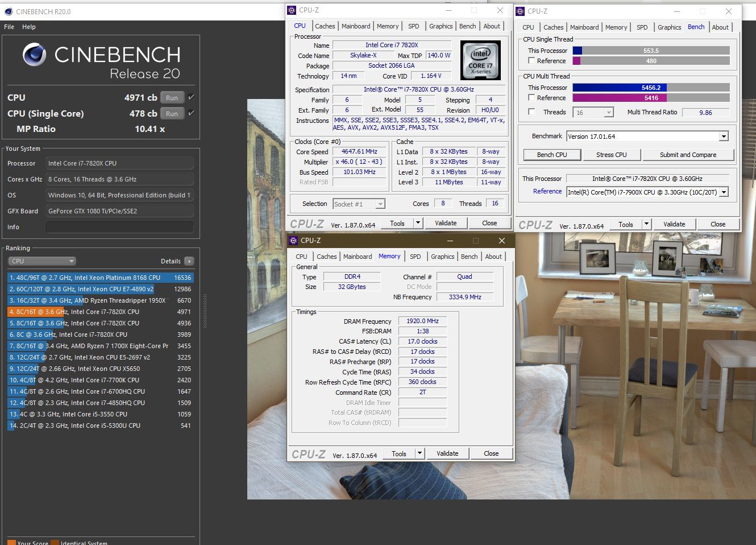756x545 pixels.
Task: Open the ranking CPU type dropdown
Action: (43, 261)
